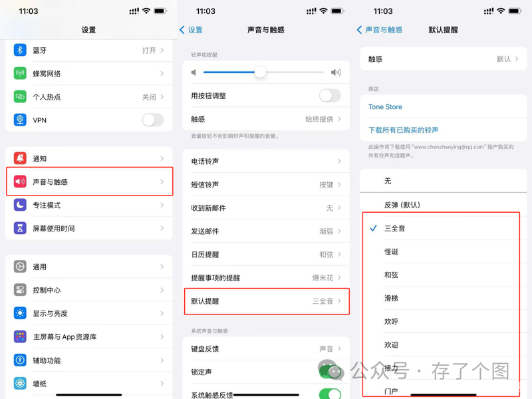The image size is (532, 399).
Task: Open the 声音与触感 settings entry
Action: (x=90, y=182)
